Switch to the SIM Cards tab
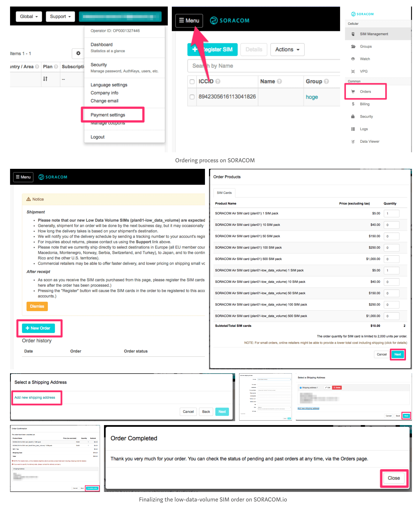Screen dimensions: 420x508 (x=224, y=192)
